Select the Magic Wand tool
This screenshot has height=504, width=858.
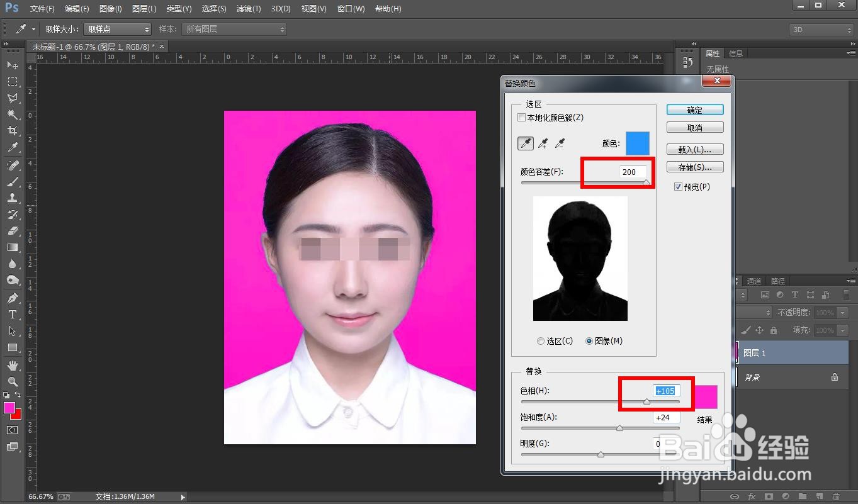[12, 115]
